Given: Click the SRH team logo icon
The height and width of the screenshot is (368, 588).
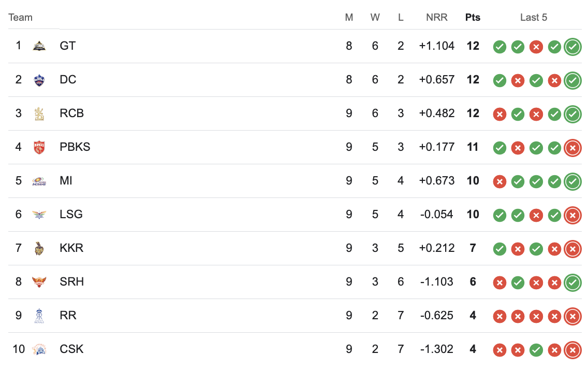Looking at the screenshot, I should point(39,282).
